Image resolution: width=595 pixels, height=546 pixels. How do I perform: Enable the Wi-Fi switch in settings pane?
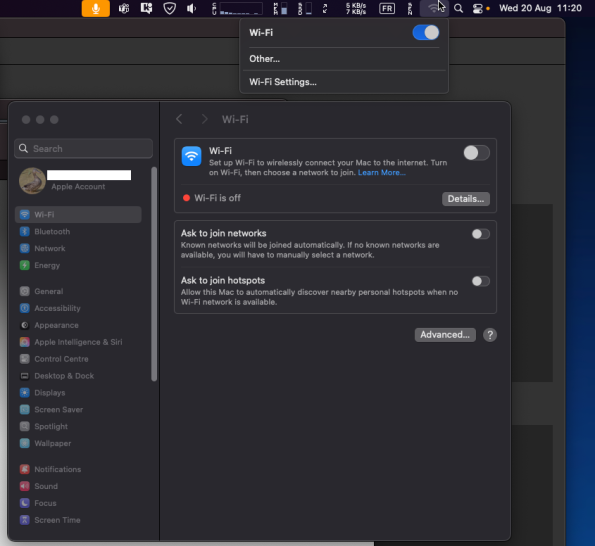(x=477, y=153)
